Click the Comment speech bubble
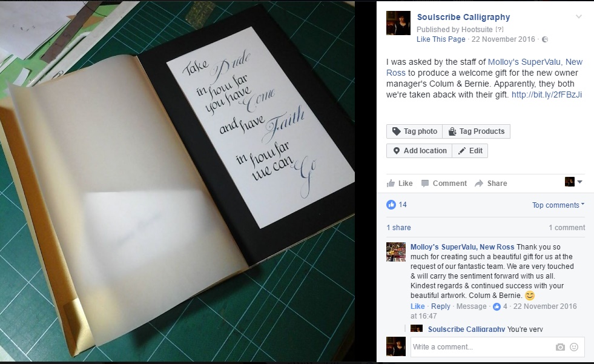Viewport: 594px width, 364px height. [444, 184]
